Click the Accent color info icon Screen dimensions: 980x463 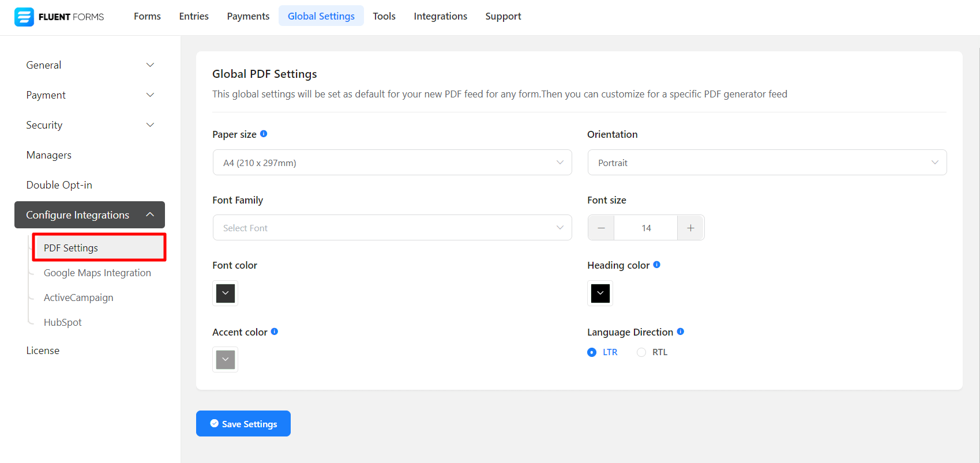pos(275,332)
